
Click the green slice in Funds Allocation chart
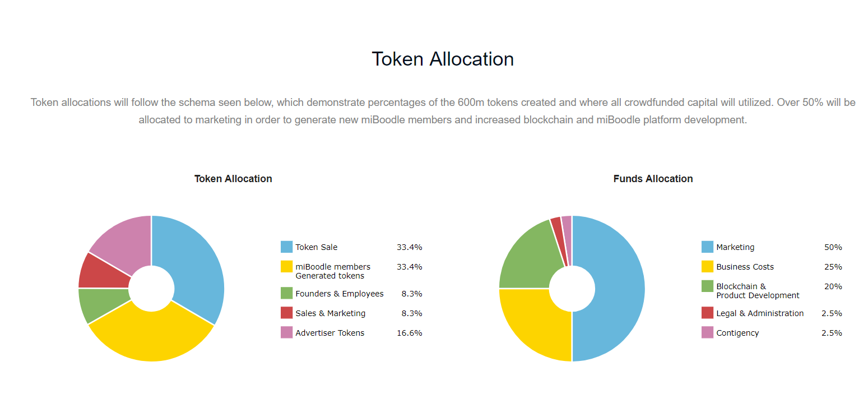[x=527, y=258]
